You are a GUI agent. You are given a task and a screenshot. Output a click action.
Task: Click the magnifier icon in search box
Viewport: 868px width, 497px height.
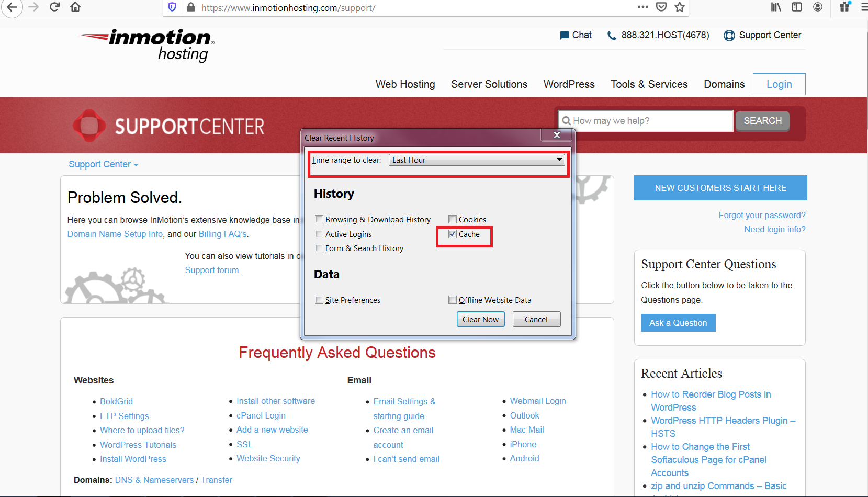pyautogui.click(x=566, y=121)
